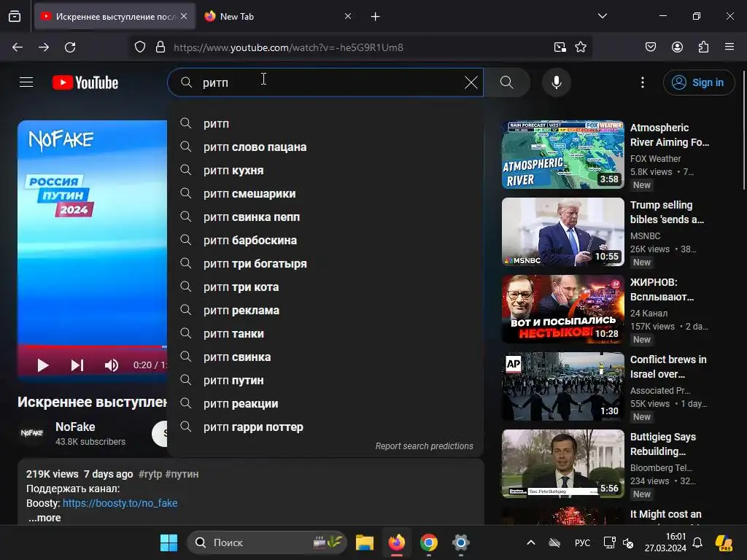Choose the plain 'ритп' suggestion

325,123
